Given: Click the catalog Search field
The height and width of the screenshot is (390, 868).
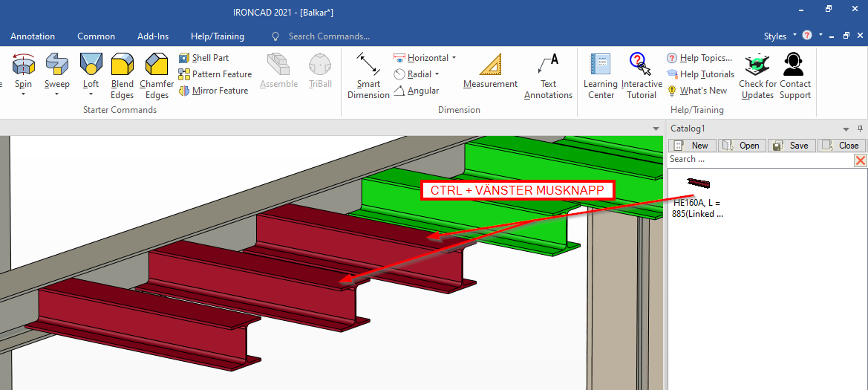Looking at the screenshot, I should click(x=760, y=160).
